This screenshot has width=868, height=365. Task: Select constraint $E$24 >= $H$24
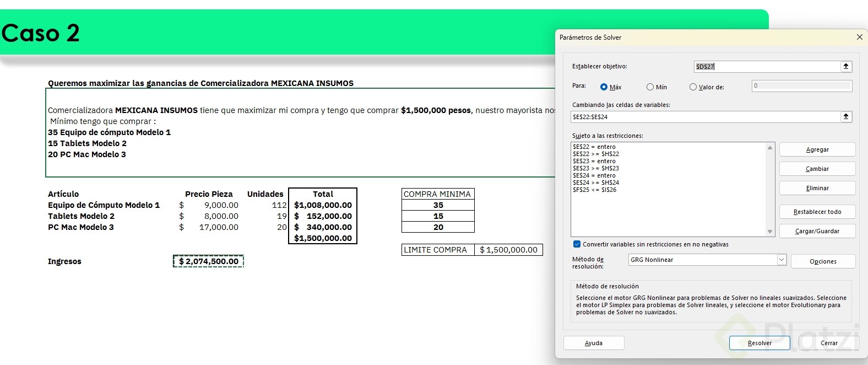[x=596, y=182]
